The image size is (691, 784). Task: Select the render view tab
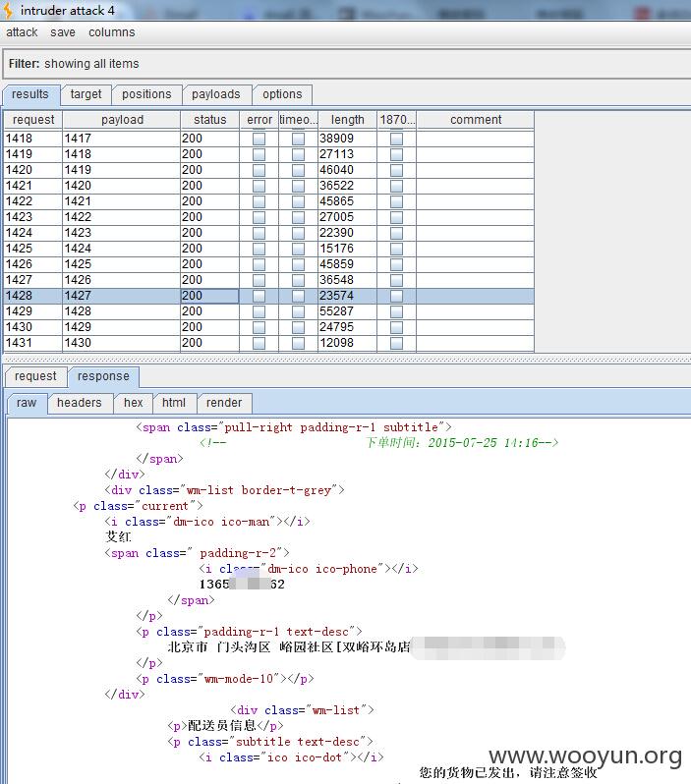click(224, 403)
